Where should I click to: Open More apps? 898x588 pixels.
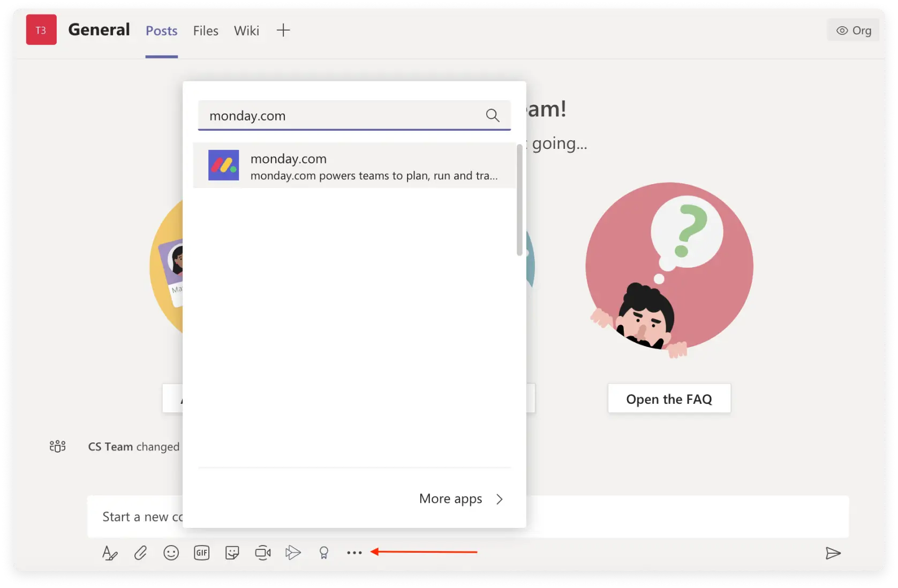point(461,499)
